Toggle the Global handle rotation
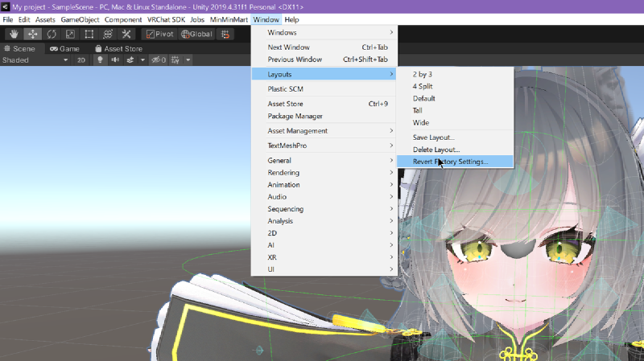The image size is (644, 361). click(196, 34)
